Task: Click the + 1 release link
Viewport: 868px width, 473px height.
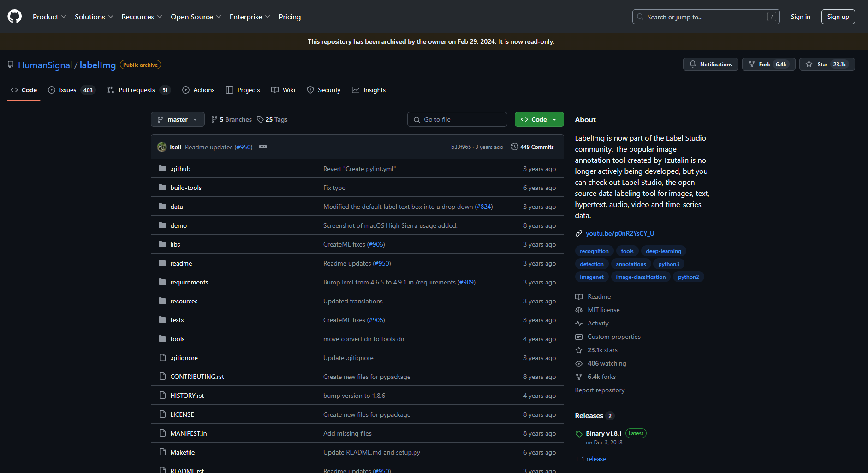Action: (x=591, y=459)
